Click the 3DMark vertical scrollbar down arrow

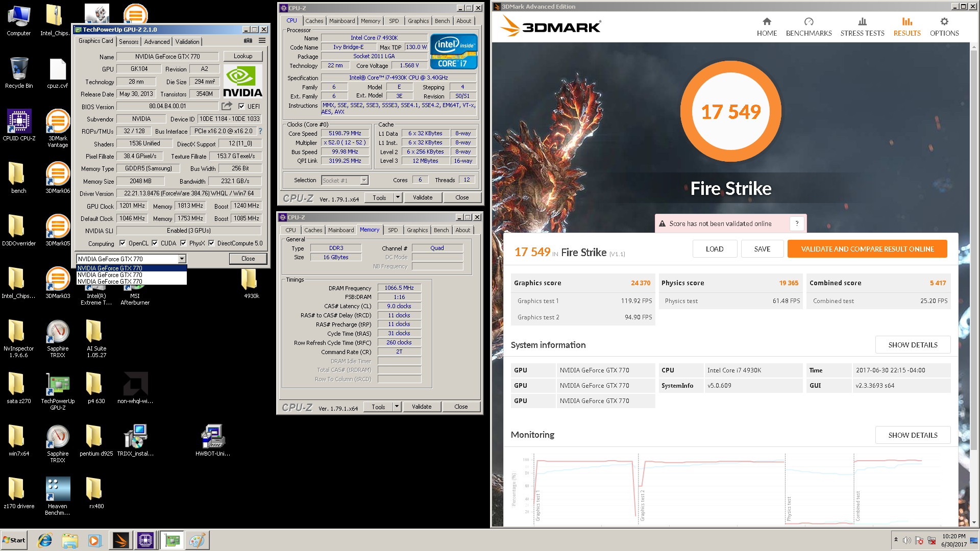click(x=974, y=522)
